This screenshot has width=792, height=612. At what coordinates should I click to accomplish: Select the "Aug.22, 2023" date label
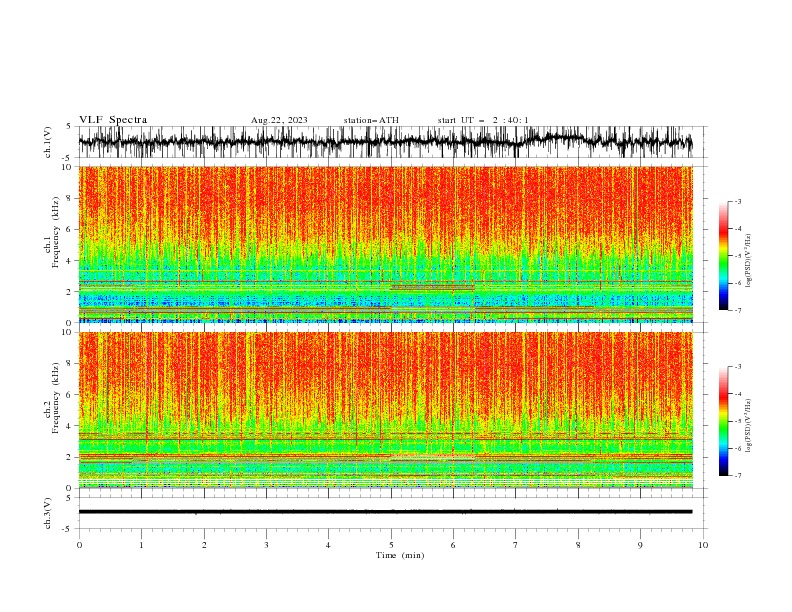coord(279,120)
